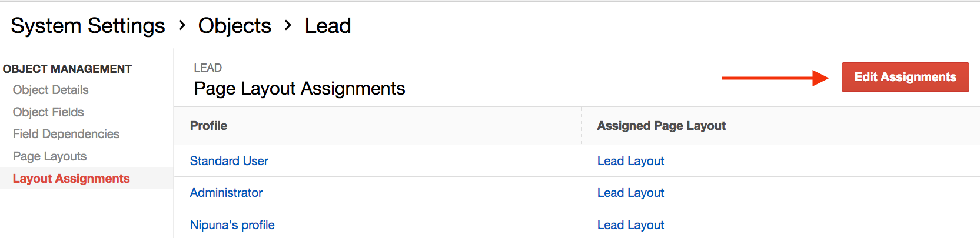
Task: Open the Standard User profile
Action: (x=229, y=161)
